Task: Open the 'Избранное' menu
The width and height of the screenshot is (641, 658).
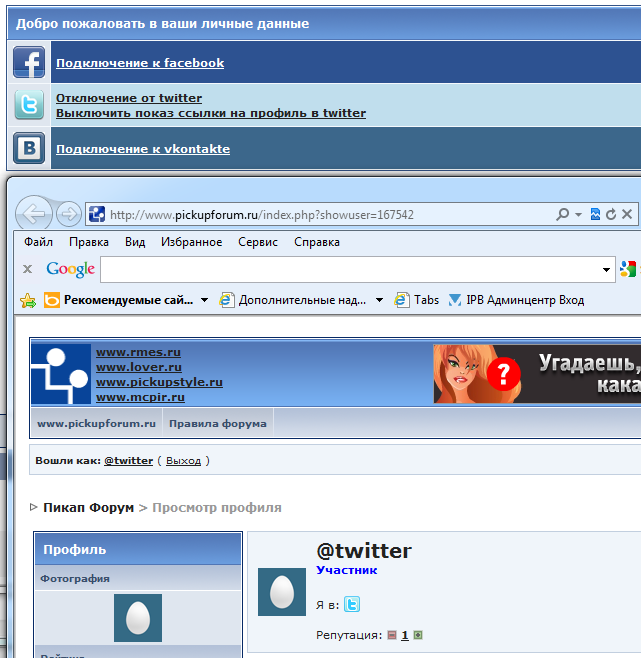Action: click(x=191, y=242)
